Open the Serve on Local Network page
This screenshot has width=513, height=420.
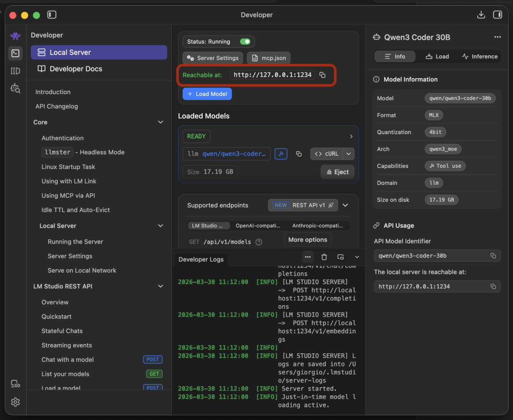(82, 271)
